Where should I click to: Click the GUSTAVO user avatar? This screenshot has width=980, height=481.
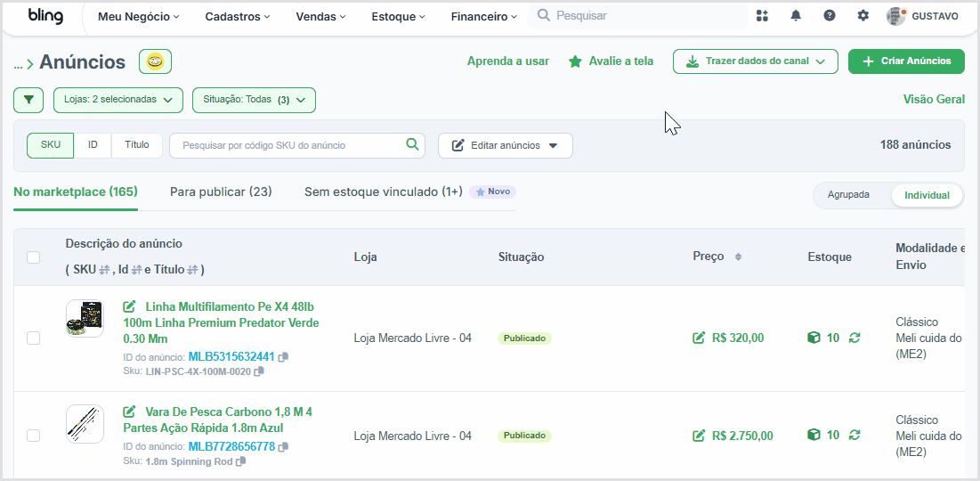pos(896,16)
